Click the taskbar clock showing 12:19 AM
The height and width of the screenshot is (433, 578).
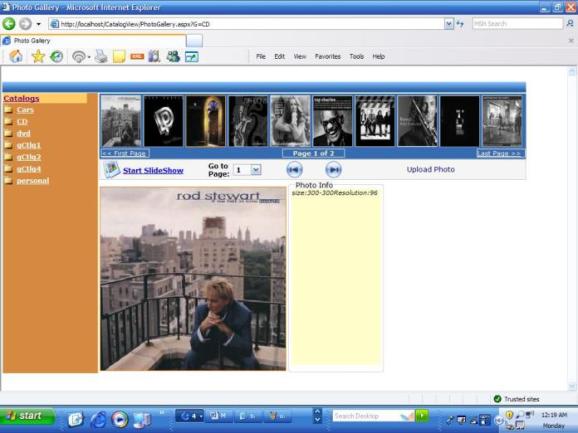coord(554,415)
